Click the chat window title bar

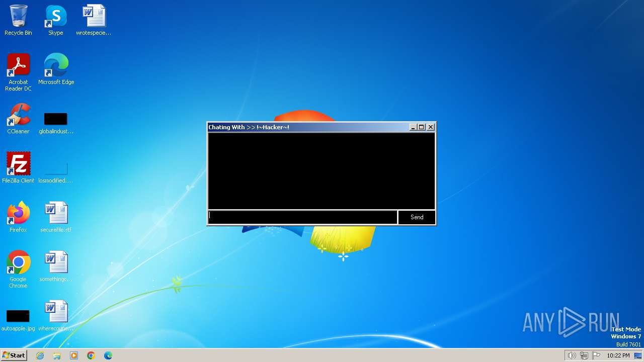308,127
